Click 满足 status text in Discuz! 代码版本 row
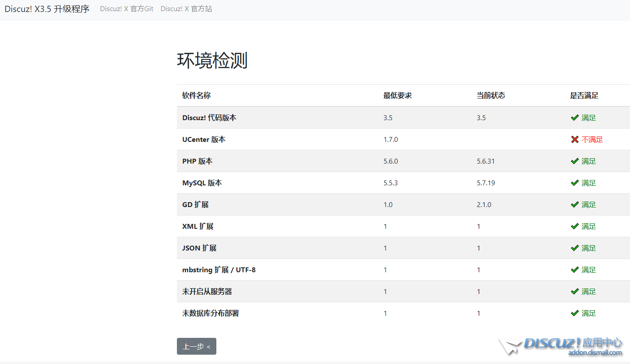The image size is (630, 364). click(589, 117)
